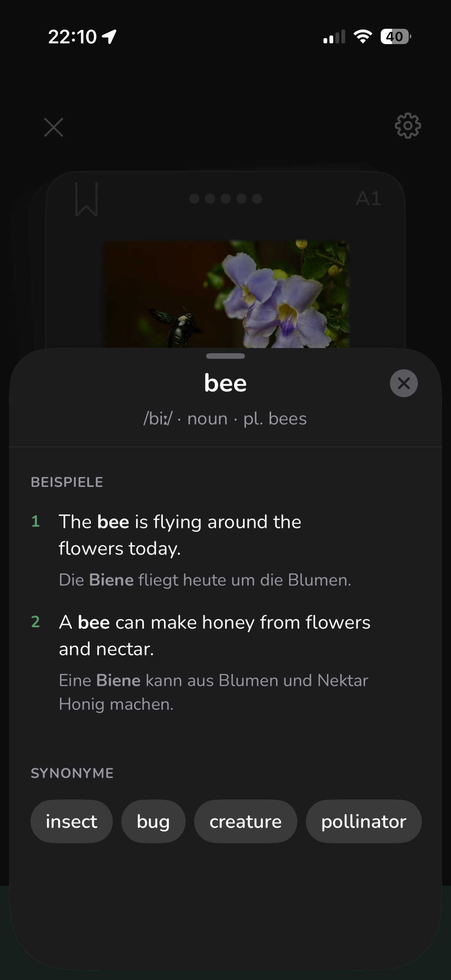451x980 pixels.
Task: Tap the pronunciation /biː/ text
Action: point(158,419)
